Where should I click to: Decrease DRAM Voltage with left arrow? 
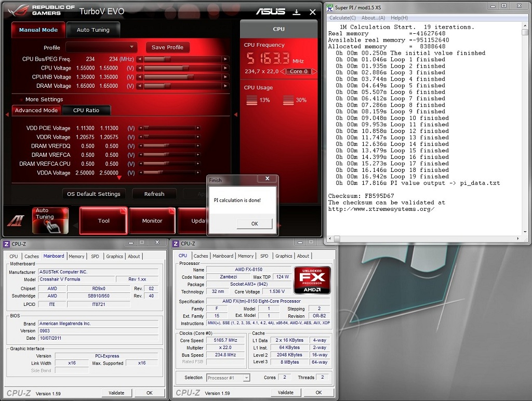pos(139,86)
